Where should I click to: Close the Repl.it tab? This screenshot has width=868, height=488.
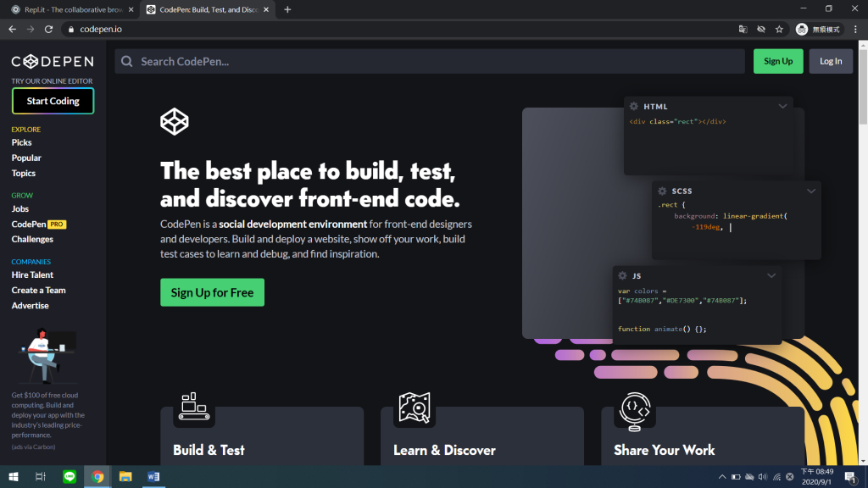click(131, 9)
